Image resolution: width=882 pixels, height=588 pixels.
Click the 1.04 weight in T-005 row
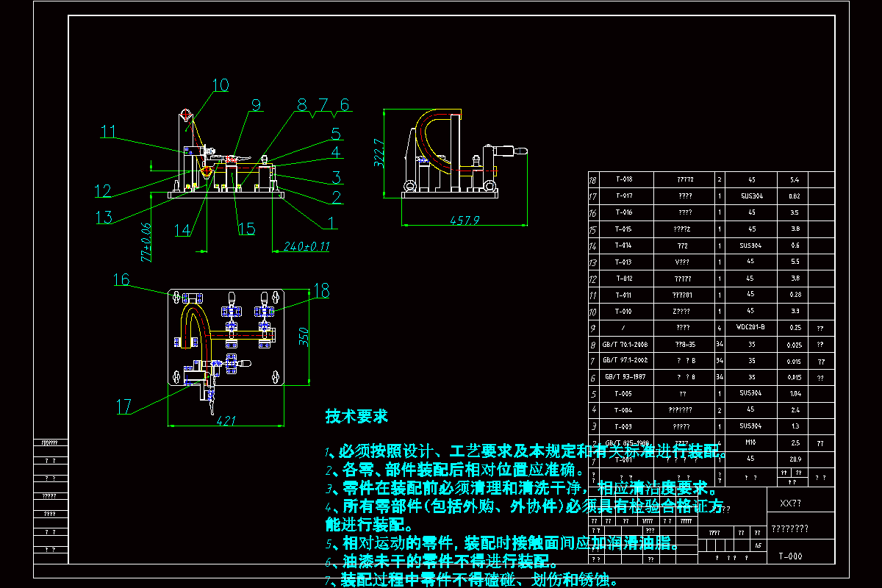[795, 394]
